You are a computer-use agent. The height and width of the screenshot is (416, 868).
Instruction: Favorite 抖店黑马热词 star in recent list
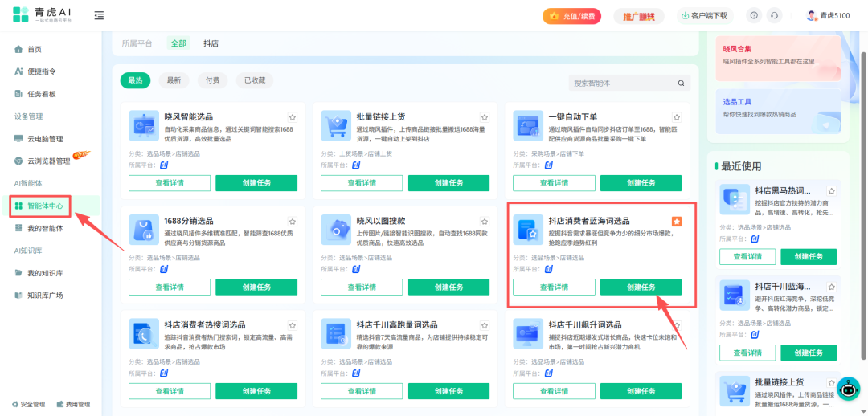pos(832,191)
